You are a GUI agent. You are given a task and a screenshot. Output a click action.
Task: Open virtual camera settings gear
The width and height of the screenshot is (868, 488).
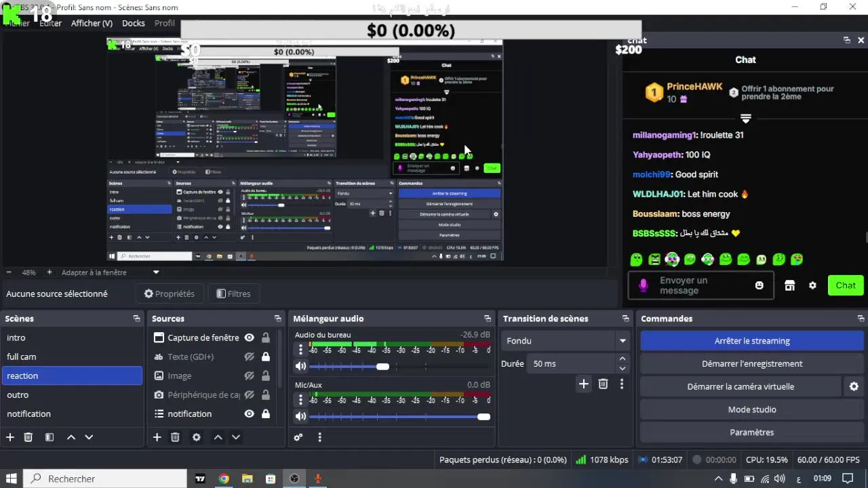(x=854, y=386)
